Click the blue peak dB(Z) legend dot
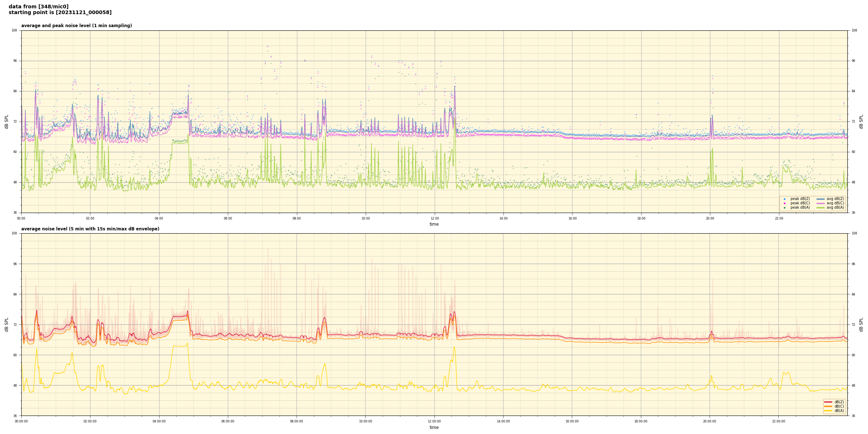Screen dimensions: 868x434 tap(784, 199)
